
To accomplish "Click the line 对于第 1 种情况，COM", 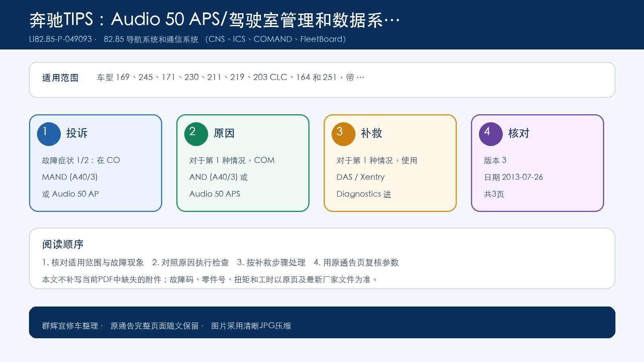I will click(x=232, y=160).
